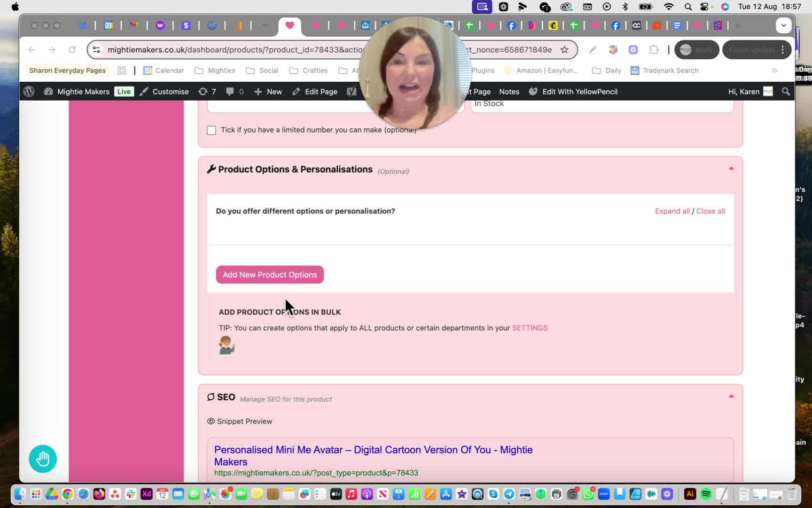
Task: Click the admin bar search magnifier
Action: [x=786, y=91]
